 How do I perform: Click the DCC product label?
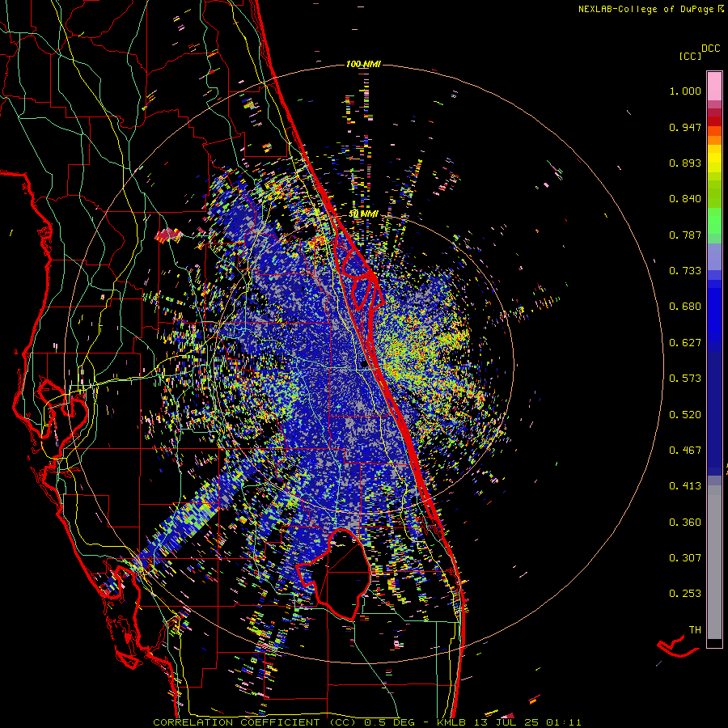(710, 49)
